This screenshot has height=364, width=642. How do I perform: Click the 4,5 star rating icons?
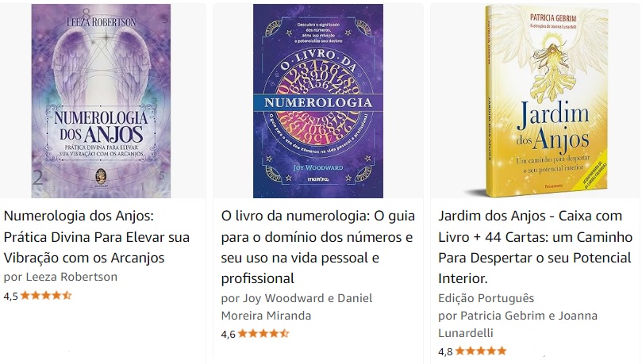click(x=46, y=295)
